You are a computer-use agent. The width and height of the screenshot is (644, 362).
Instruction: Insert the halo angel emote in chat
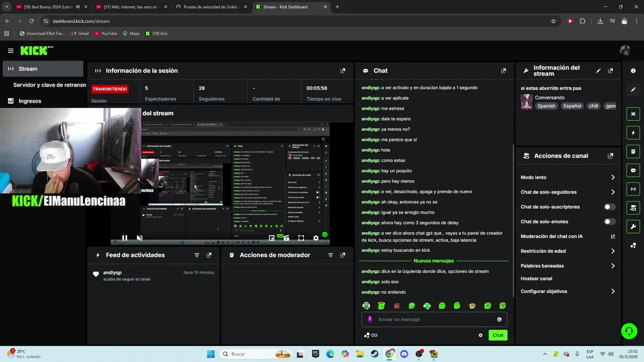(381, 306)
